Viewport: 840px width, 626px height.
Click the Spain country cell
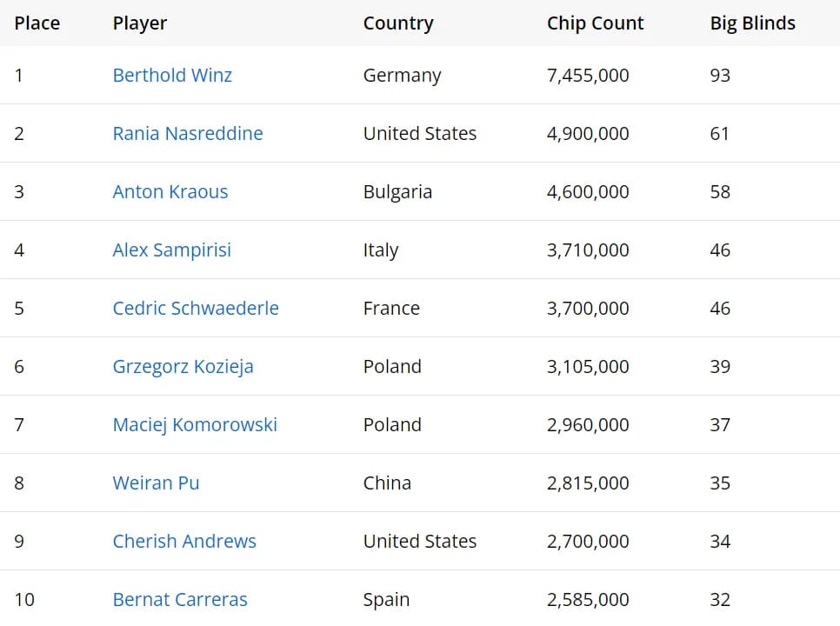[386, 600]
